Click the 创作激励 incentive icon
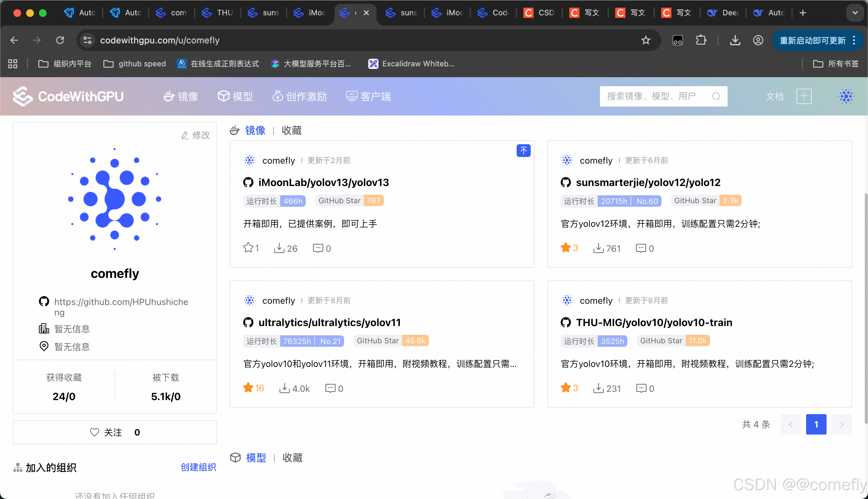This screenshot has height=499, width=868. click(277, 96)
